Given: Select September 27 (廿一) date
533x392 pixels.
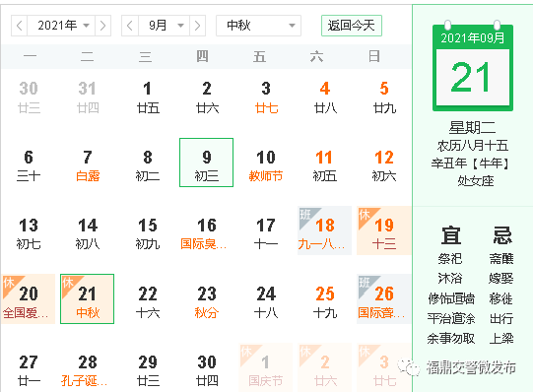Looking at the screenshot, I should [29, 370].
